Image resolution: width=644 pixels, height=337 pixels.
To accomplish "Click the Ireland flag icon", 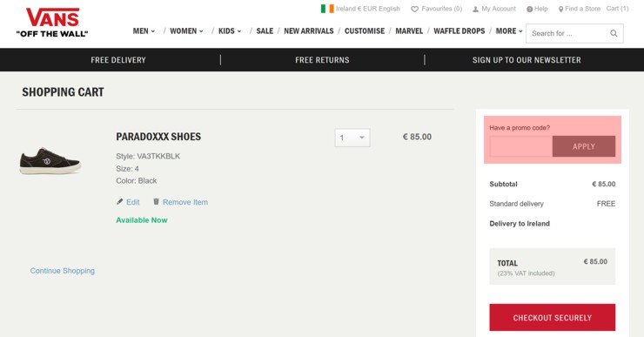I will click(327, 9).
